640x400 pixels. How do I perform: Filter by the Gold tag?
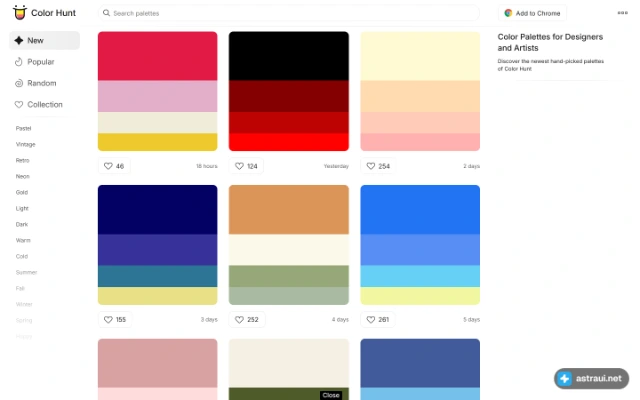pos(22,192)
